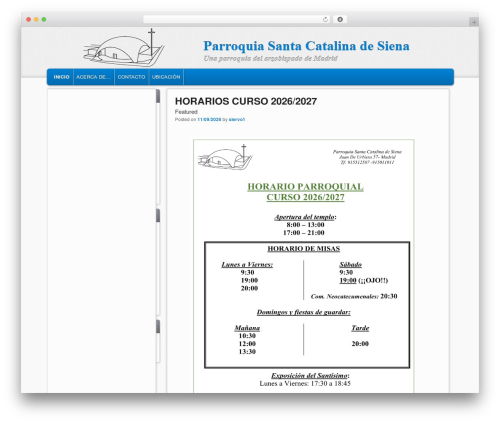Click the Domingos y fiestas de guardar heading
500x423 pixels.
304,312
